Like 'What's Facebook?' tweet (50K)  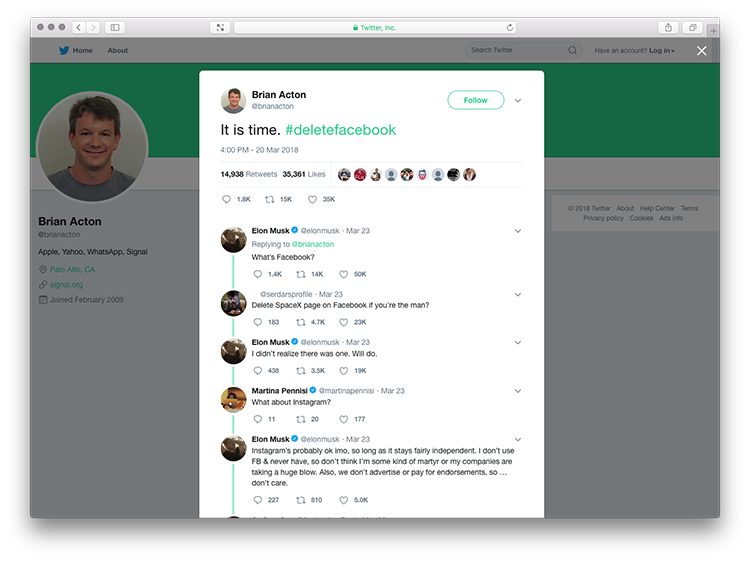pos(353,274)
